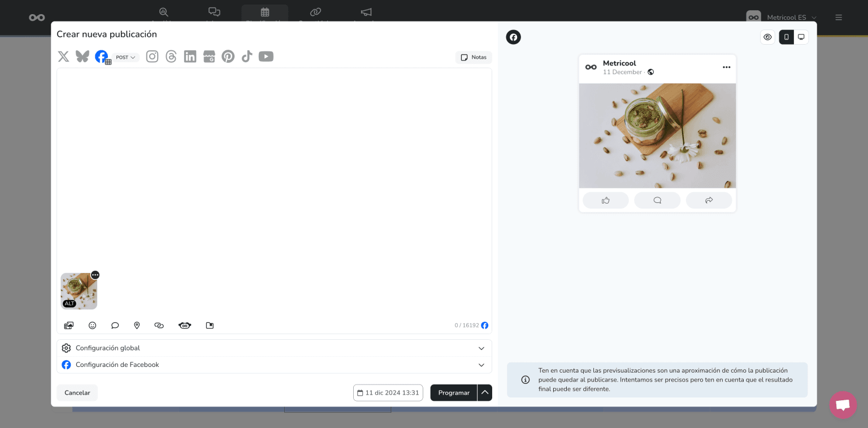Click the uploaded image thumbnail
868x428 pixels.
pos(79,291)
